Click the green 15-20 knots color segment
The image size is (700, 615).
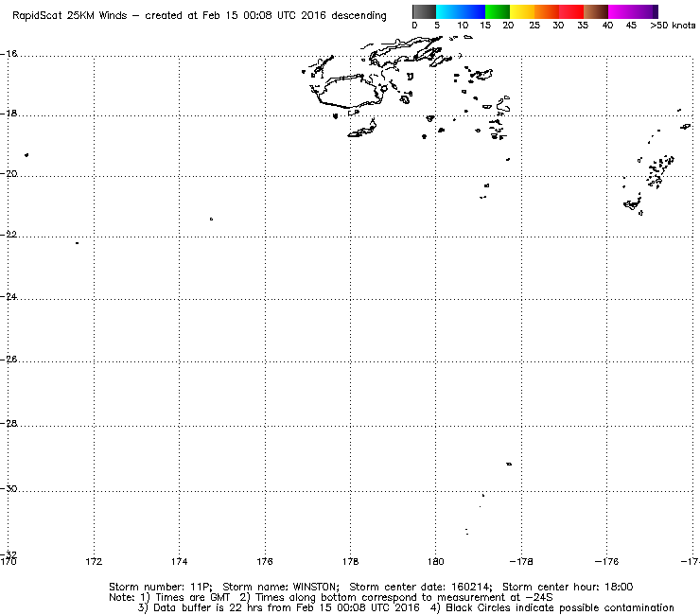point(498,11)
